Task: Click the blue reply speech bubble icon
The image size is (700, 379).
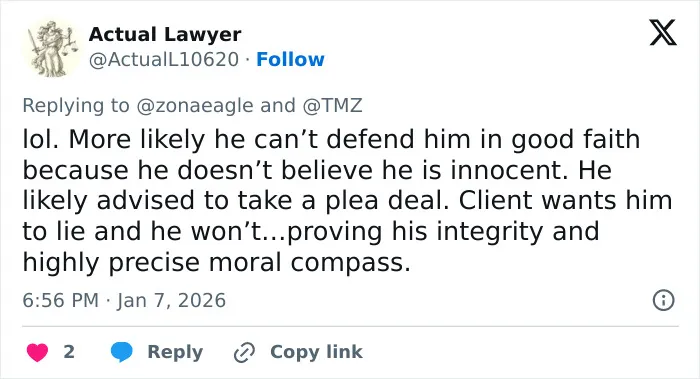Action: coord(121,352)
